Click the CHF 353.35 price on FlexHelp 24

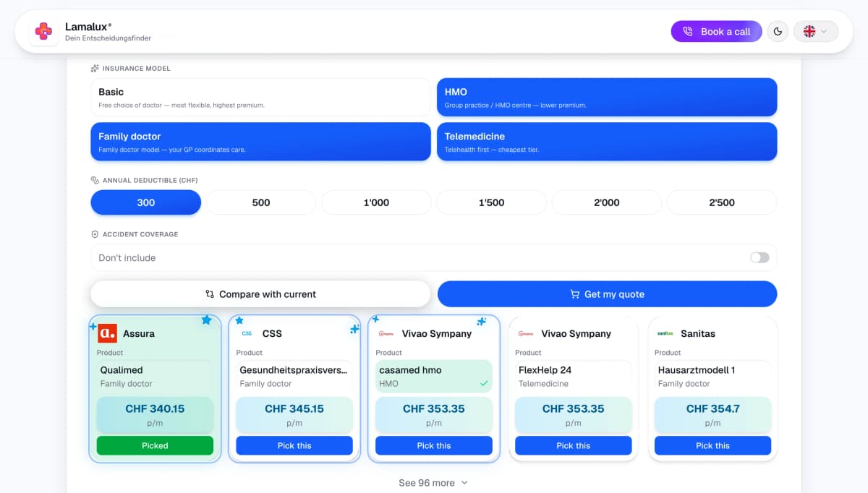(x=574, y=408)
